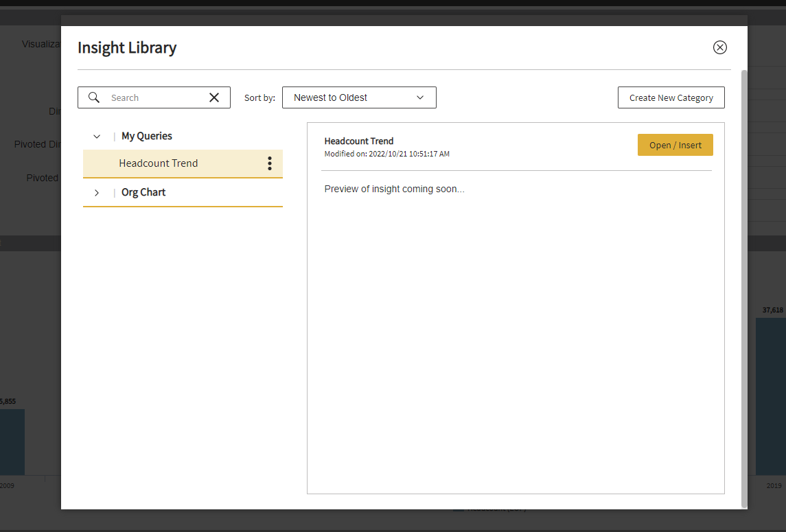Click the magnifying glass search icon
The image size is (786, 532).
click(x=94, y=97)
